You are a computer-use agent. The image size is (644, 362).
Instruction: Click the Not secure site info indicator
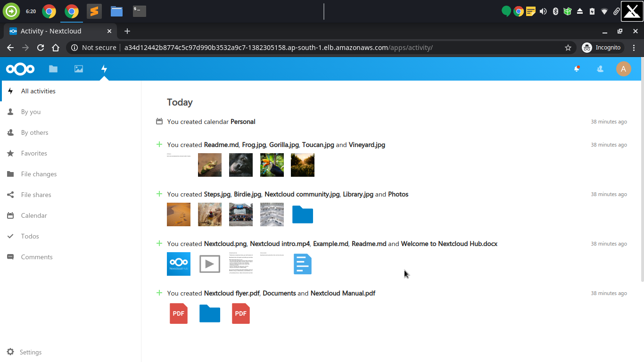point(93,48)
